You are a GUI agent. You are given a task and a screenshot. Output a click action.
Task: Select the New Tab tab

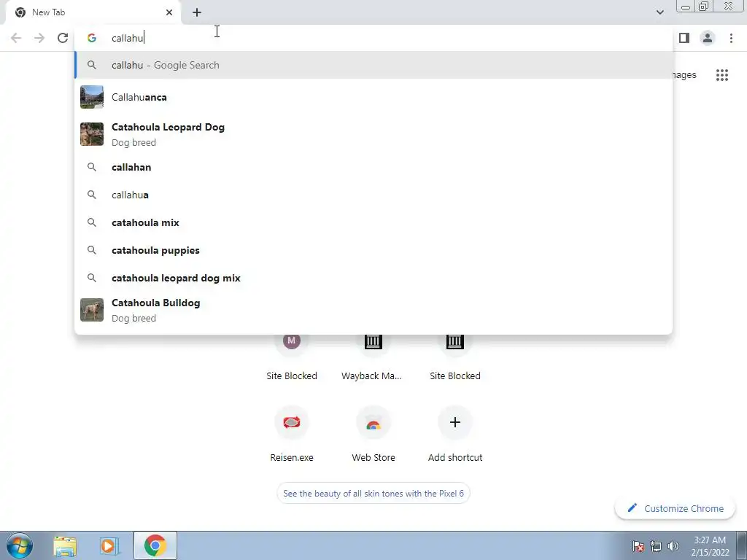click(x=93, y=13)
